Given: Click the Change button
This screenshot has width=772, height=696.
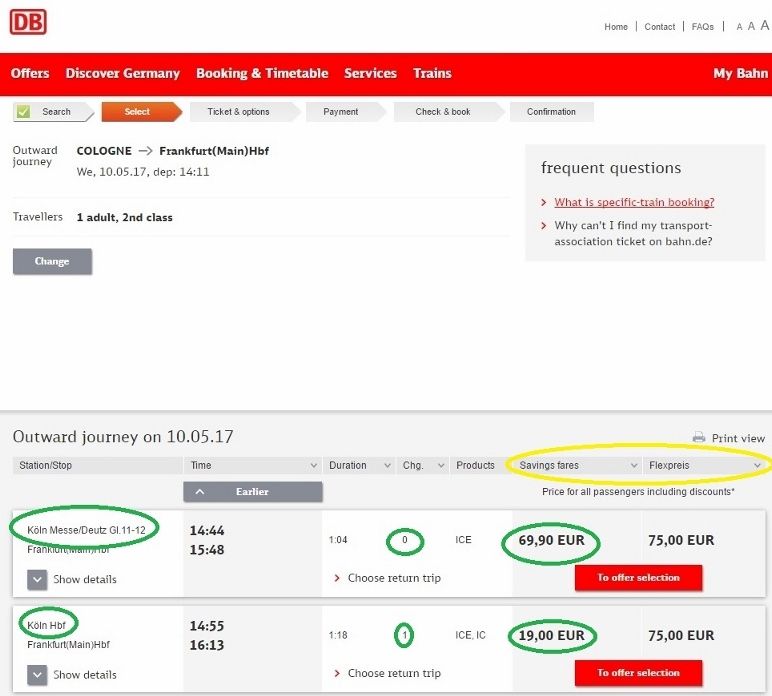Looking at the screenshot, I should coord(52,261).
